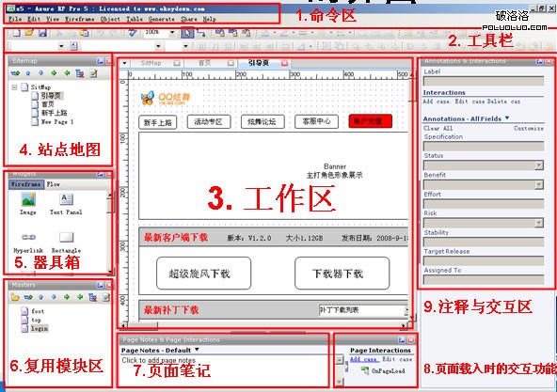Activate the selection mode pointer tool
This screenshot has height=392, width=557.
point(187,33)
